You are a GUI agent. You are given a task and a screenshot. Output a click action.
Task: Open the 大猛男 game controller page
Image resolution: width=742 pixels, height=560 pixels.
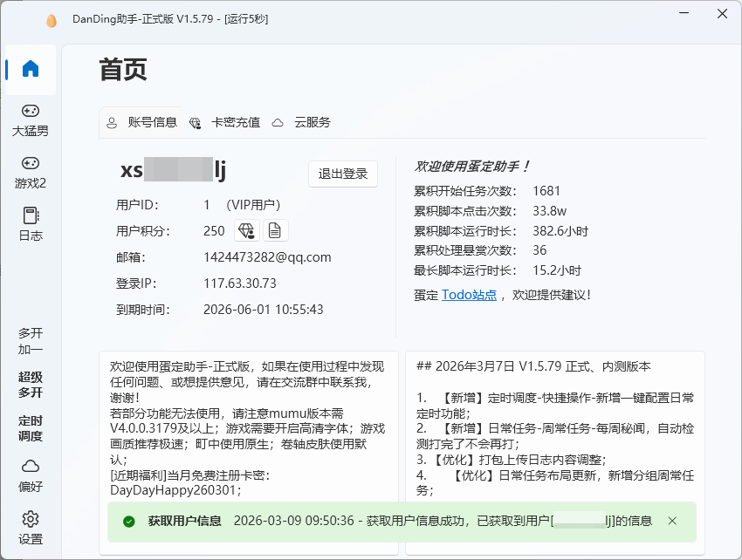pyautogui.click(x=31, y=120)
